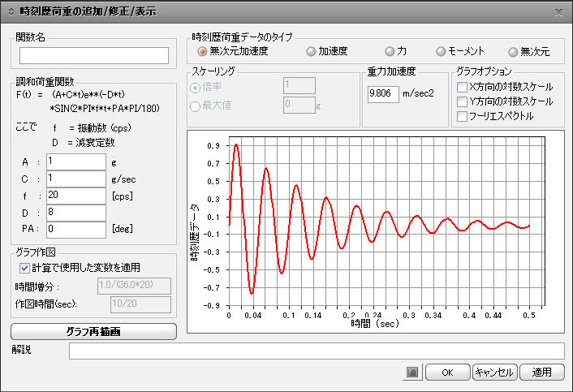Screen dimensions: 573x392
Task: Click the red curve's first peak in graph
Action: (x=236, y=145)
